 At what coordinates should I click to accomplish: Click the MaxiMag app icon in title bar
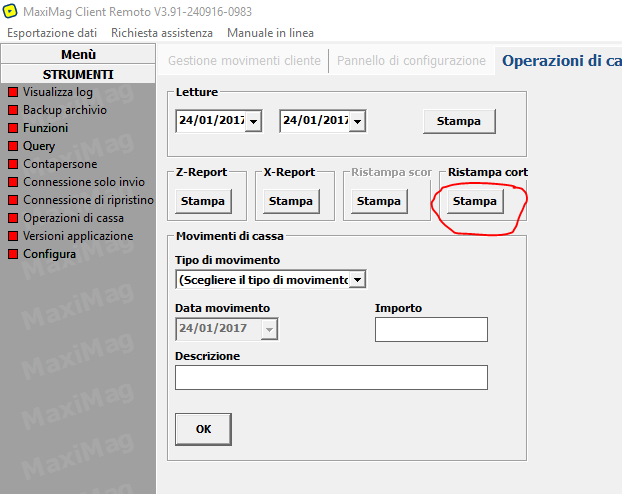click(x=10, y=11)
